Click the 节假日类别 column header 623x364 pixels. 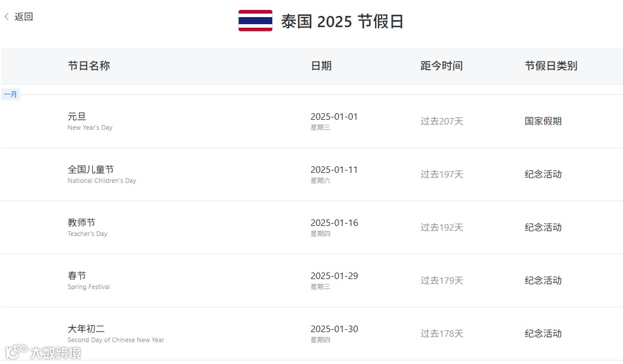pyautogui.click(x=550, y=66)
